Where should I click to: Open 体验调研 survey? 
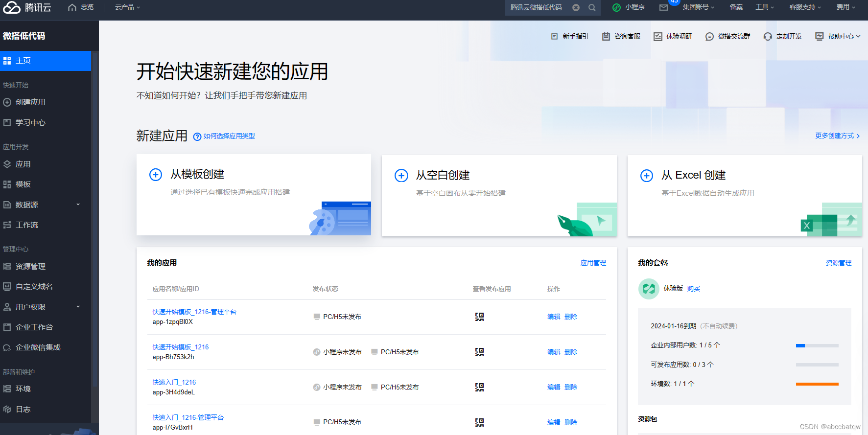point(673,36)
